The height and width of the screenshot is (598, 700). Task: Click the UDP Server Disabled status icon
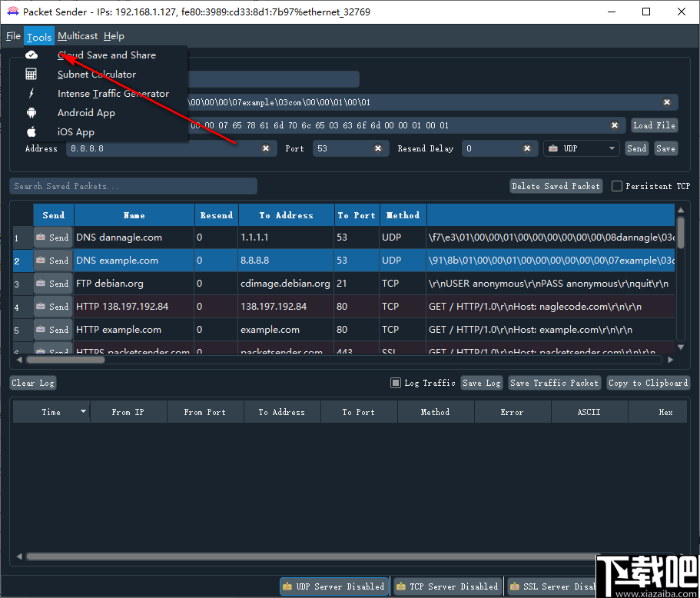tap(287, 586)
